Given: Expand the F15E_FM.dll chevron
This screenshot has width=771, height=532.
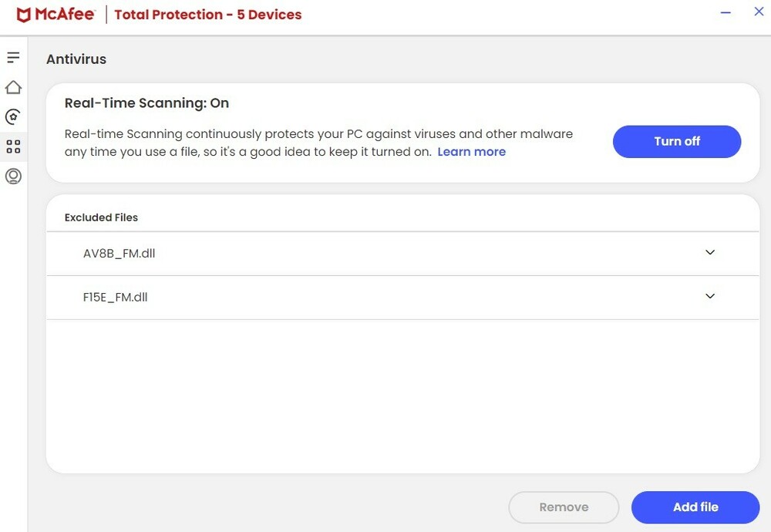Looking at the screenshot, I should coord(710,297).
